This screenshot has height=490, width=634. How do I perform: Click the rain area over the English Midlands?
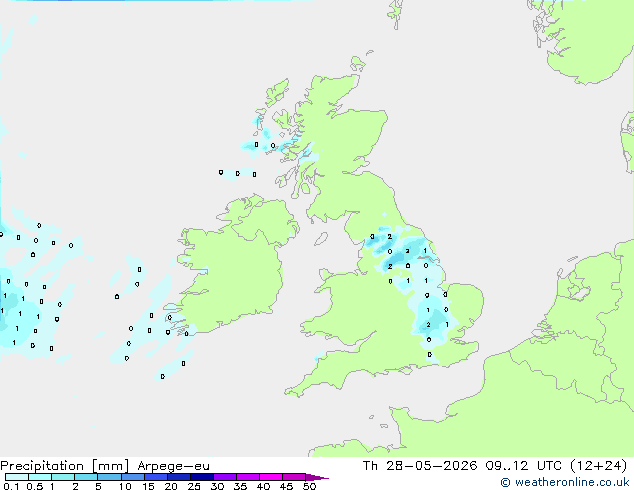[x=433, y=321]
